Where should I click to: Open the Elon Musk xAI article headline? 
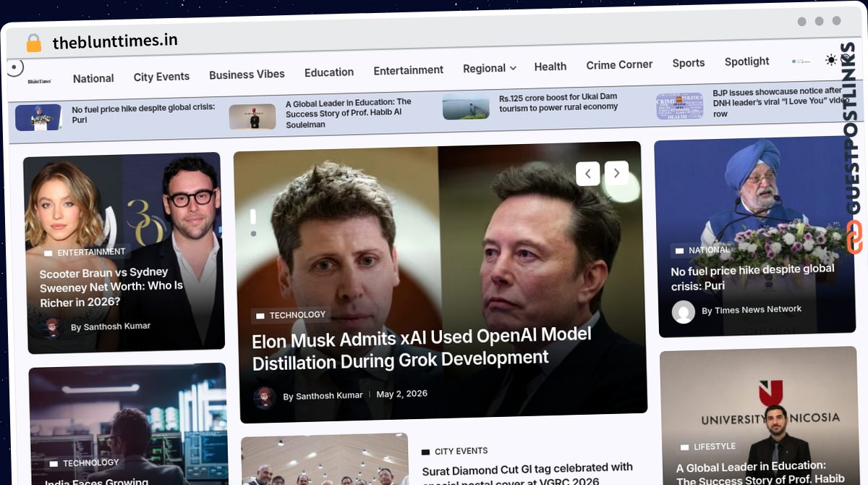[422, 348]
